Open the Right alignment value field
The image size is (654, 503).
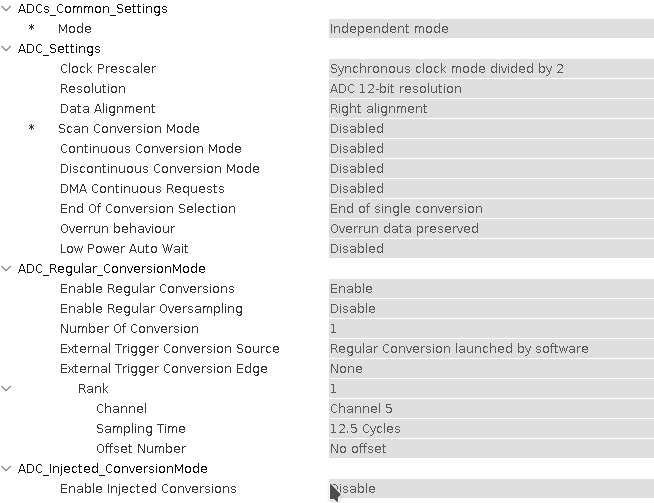[x=490, y=109]
